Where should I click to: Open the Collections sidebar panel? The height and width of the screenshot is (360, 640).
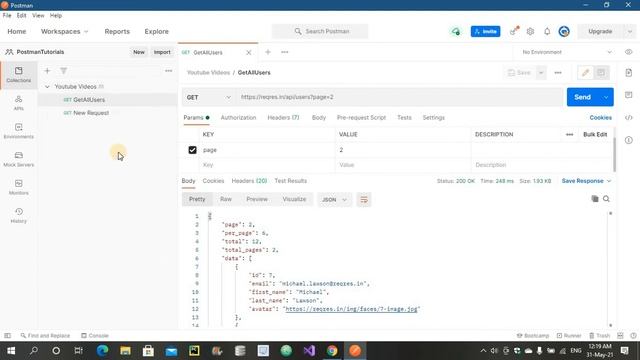point(19,75)
